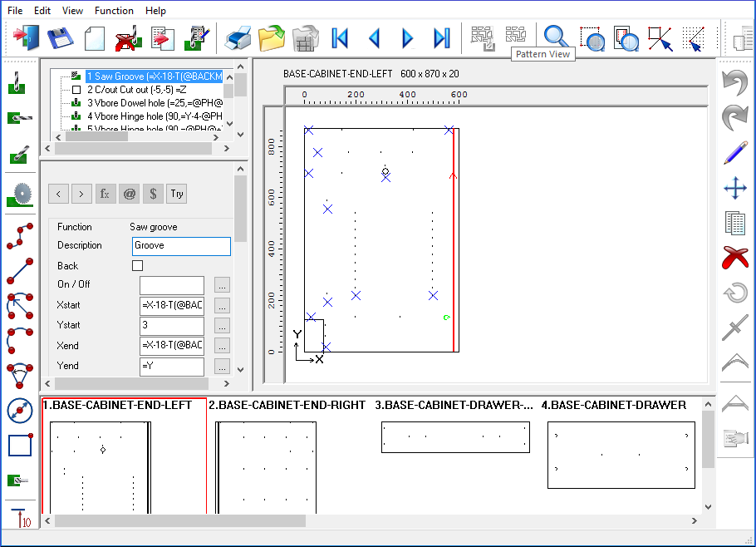Open browse button beside Xend
The image size is (756, 547).
pos(222,346)
